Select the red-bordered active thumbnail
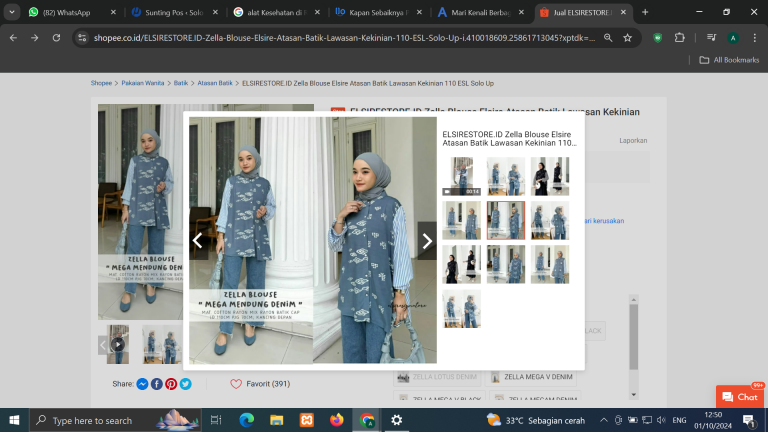 click(505, 220)
